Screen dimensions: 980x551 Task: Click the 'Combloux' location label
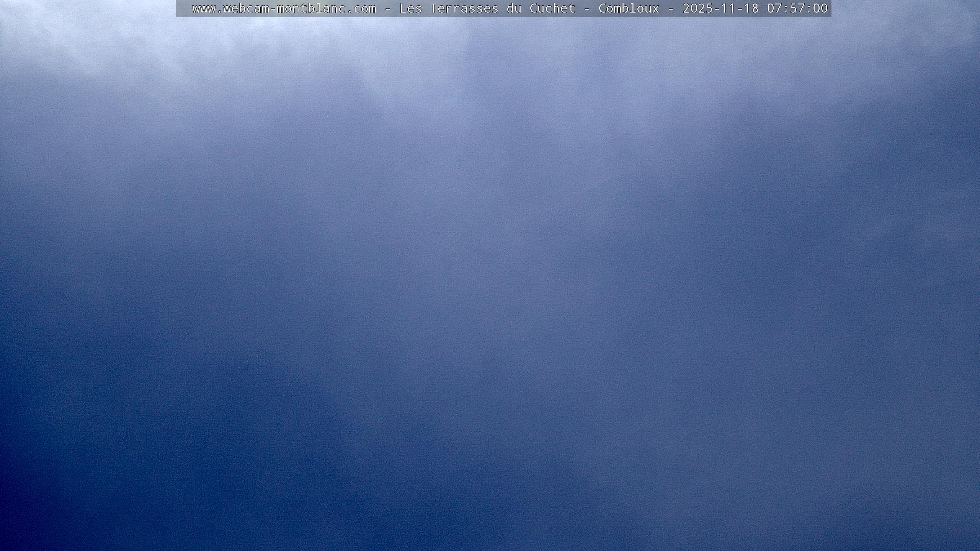[629, 8]
